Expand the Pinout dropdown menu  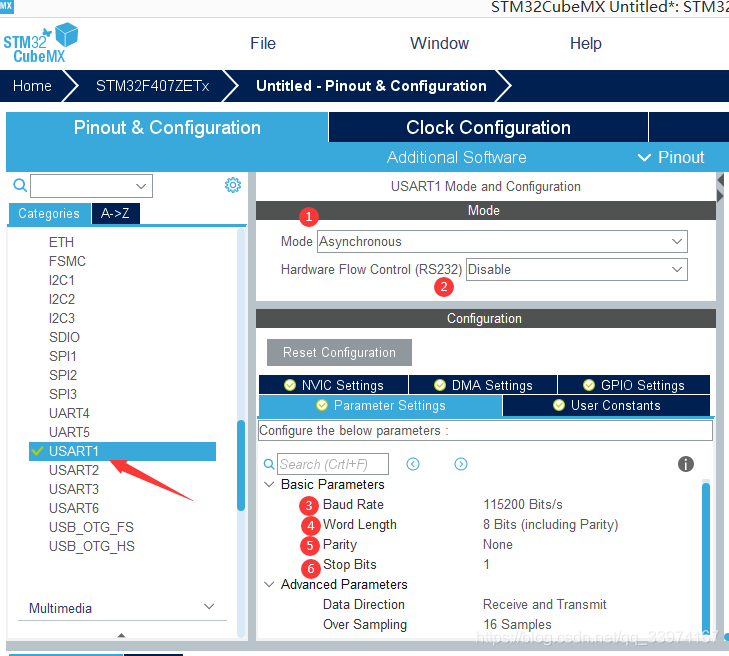pos(671,157)
